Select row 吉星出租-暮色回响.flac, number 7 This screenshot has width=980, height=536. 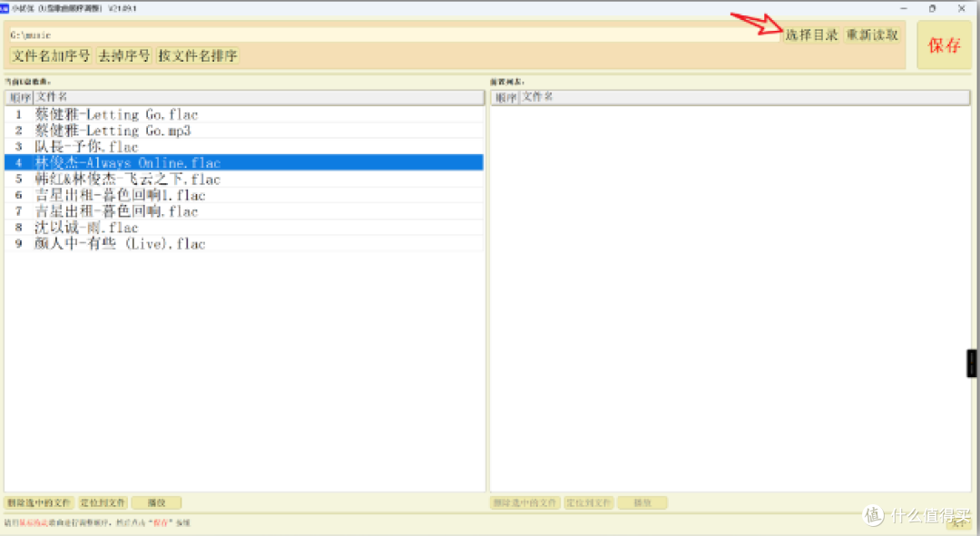click(x=244, y=212)
